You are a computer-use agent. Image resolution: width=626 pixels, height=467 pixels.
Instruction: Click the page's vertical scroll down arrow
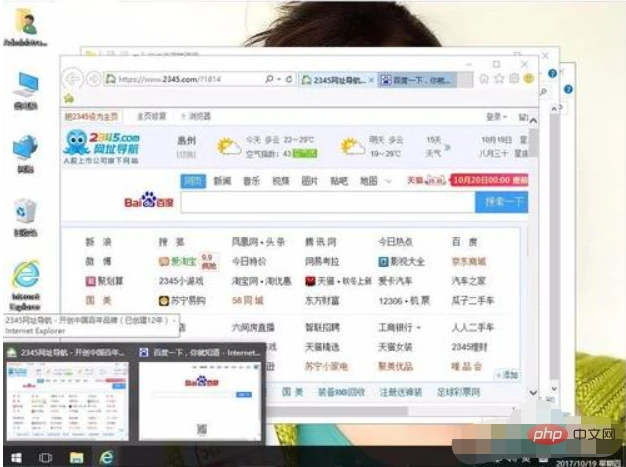click(x=533, y=393)
